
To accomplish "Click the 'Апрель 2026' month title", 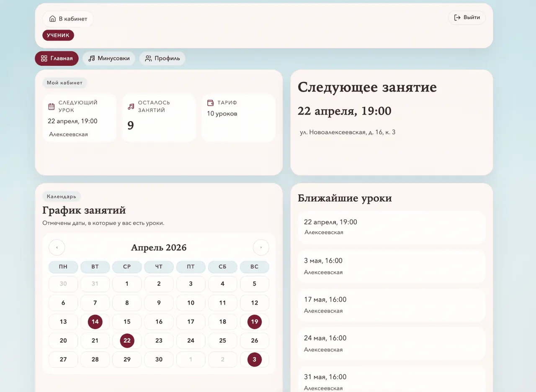I will tap(159, 247).
